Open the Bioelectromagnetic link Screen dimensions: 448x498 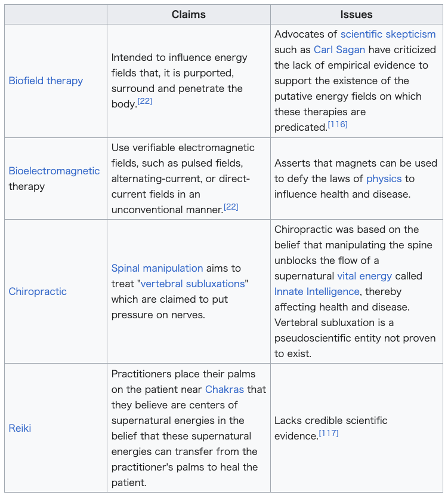[54, 171]
